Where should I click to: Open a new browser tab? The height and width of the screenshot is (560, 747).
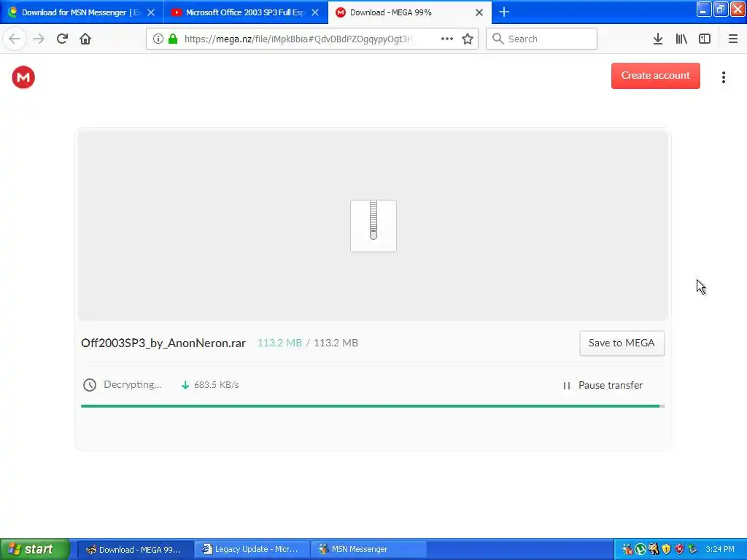[504, 12]
